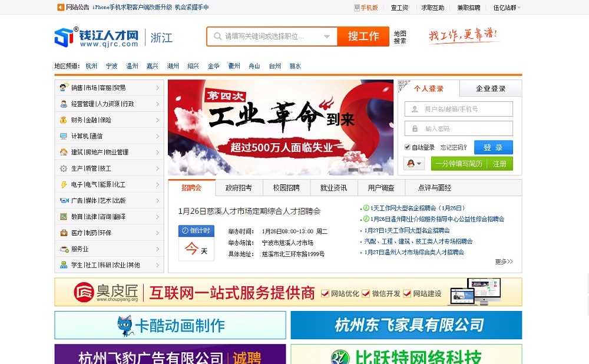This screenshot has width=589, height=364.
Task: Click the 建筑|房地产|物业管理 house icon
Action: (64, 152)
